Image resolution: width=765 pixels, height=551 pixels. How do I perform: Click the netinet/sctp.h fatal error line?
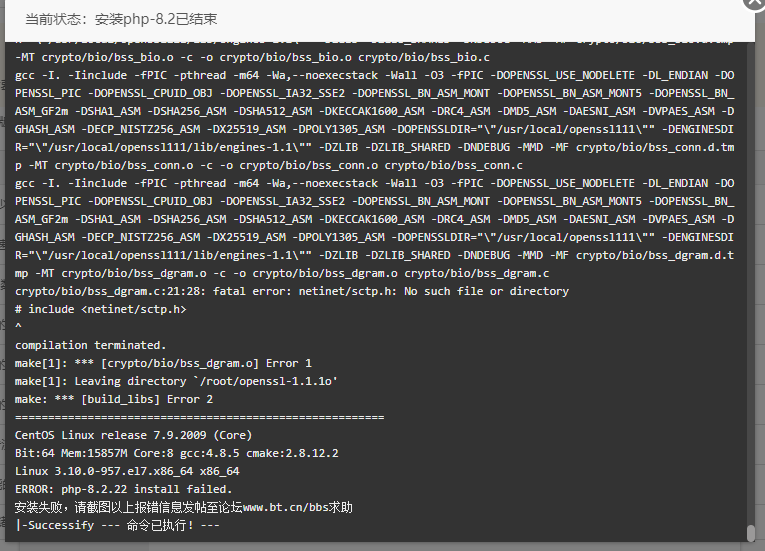click(x=292, y=291)
